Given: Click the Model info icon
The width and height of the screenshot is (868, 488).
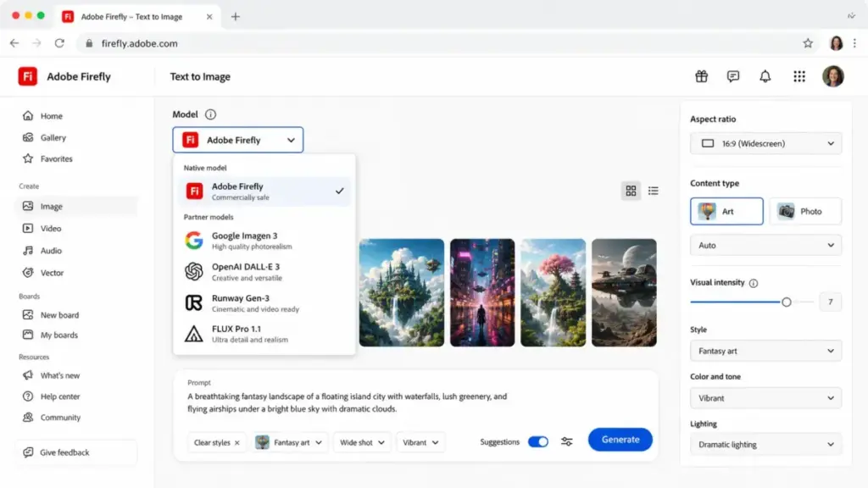Looking at the screenshot, I should click(210, 114).
